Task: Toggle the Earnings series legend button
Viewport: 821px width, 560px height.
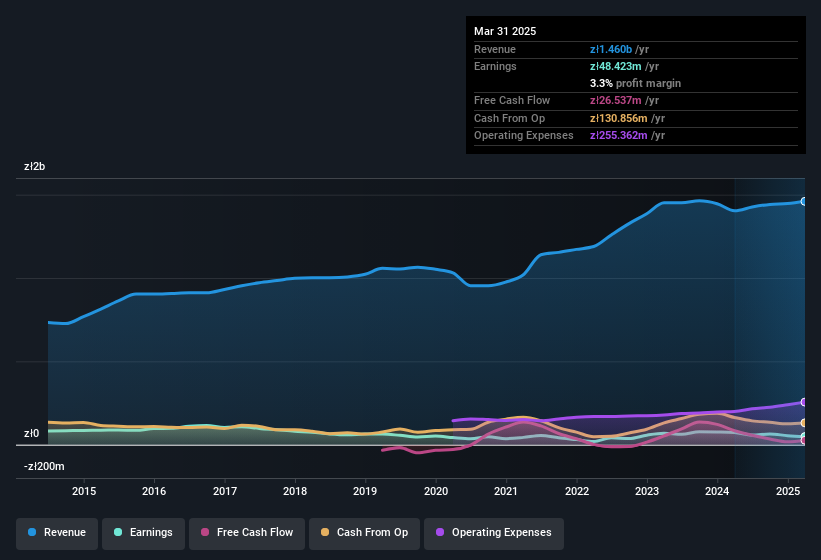Action: tap(143, 533)
